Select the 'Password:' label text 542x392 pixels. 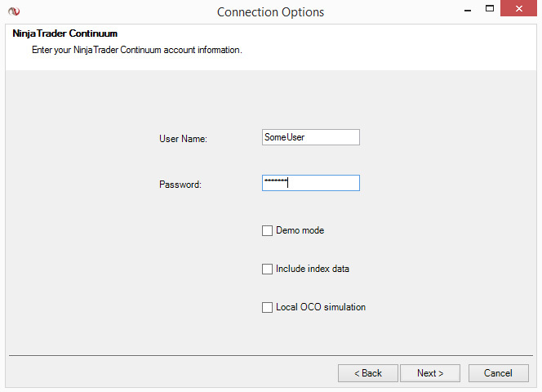coord(180,185)
